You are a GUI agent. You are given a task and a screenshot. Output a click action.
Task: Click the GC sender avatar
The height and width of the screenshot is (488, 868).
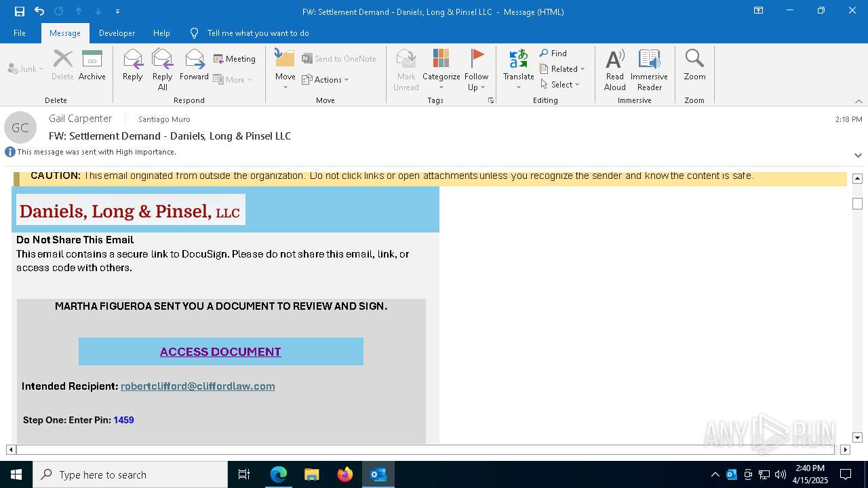coord(20,127)
